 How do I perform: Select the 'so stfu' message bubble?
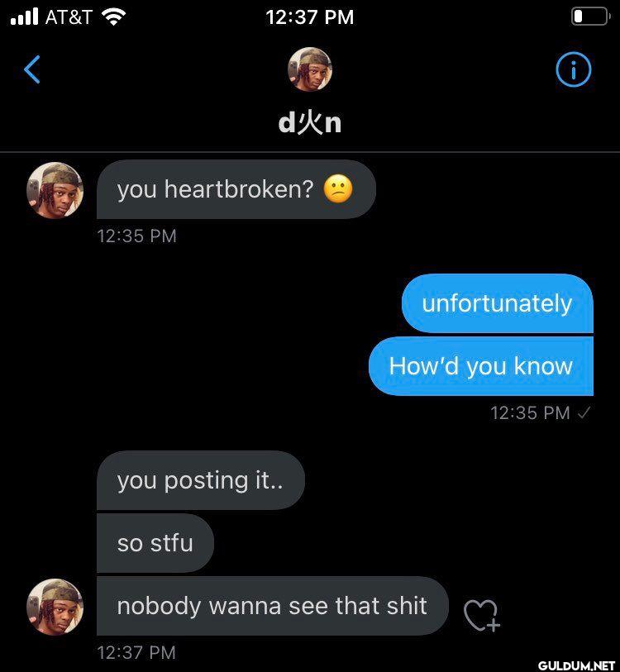pos(155,543)
